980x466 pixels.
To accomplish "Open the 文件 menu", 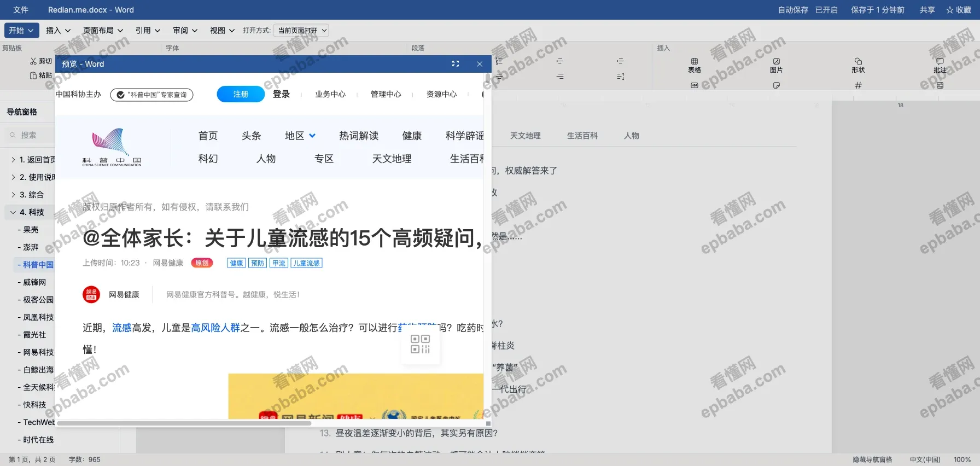I will coord(21,10).
